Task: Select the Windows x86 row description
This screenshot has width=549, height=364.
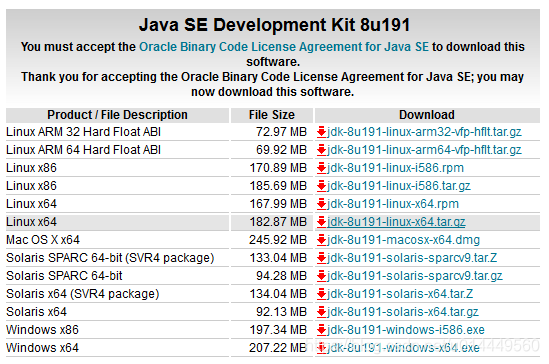Action: (42, 330)
